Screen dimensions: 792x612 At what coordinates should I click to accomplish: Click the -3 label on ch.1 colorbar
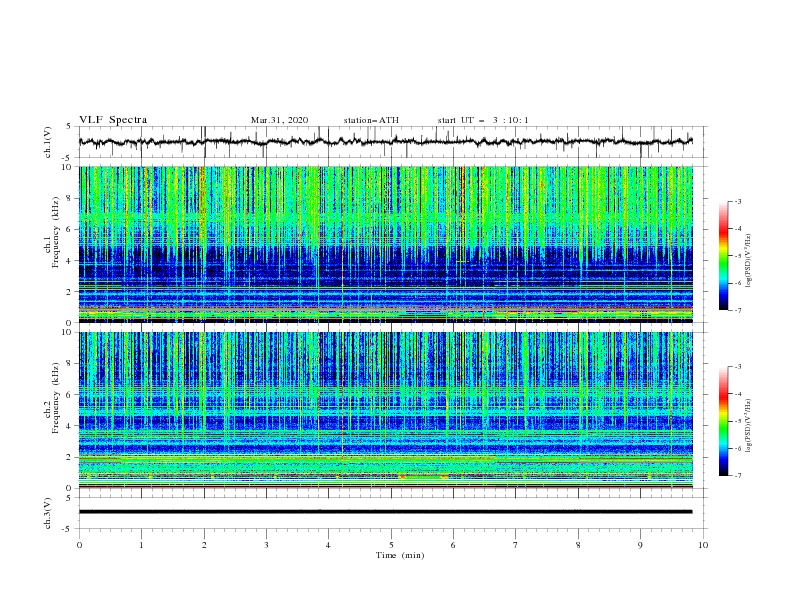pos(738,201)
